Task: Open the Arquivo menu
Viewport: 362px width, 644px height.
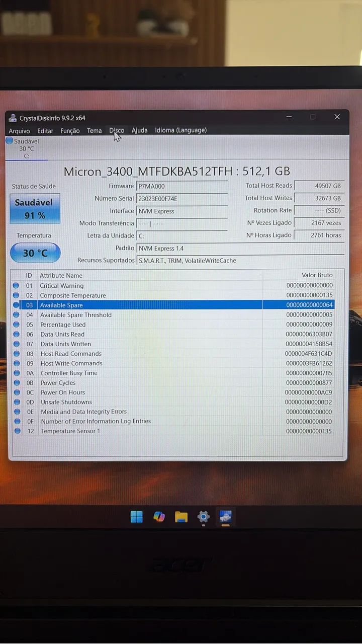Action: [x=19, y=131]
